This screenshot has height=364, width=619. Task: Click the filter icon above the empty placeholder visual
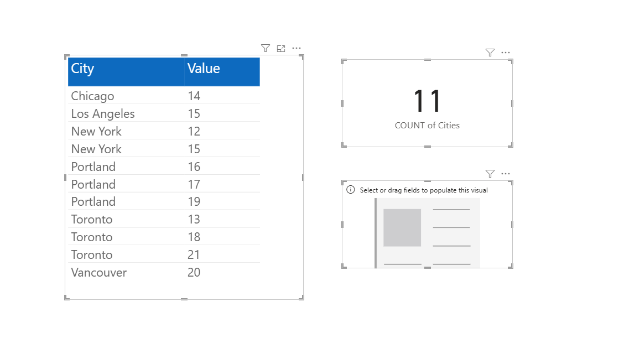click(x=490, y=174)
